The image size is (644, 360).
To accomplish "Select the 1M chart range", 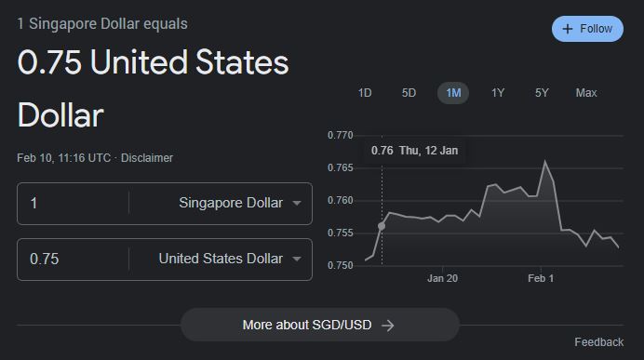I will tap(453, 93).
